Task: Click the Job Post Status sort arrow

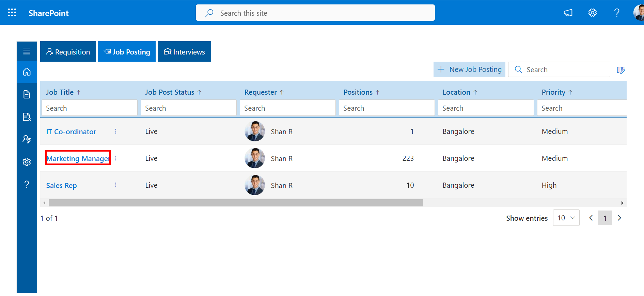Action: click(x=199, y=92)
